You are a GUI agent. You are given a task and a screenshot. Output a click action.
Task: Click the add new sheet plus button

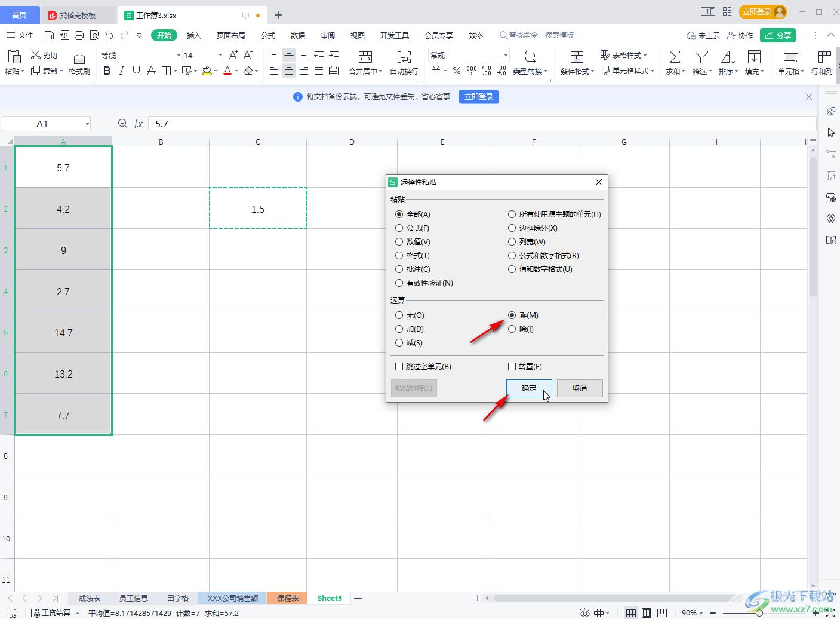click(x=358, y=598)
